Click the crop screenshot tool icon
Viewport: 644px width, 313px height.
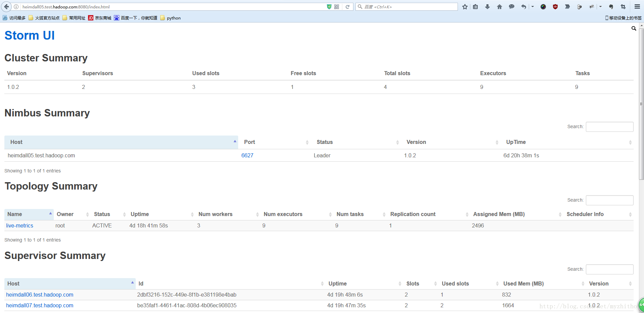623,7
